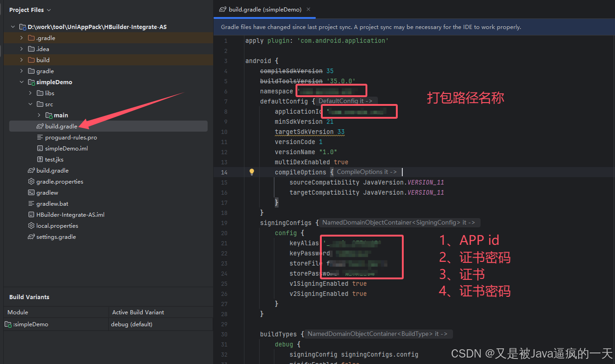615x364 pixels.
Task: Select the .idea folder icon
Action: 31,49
